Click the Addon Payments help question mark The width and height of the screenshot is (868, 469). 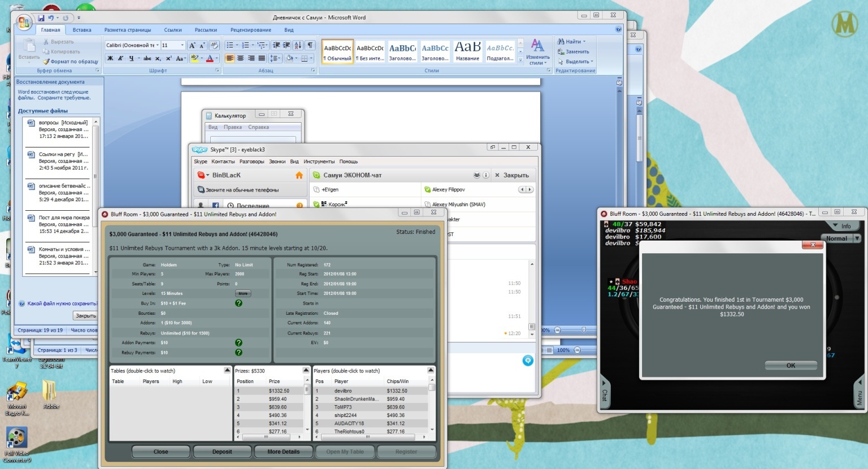[238, 342]
